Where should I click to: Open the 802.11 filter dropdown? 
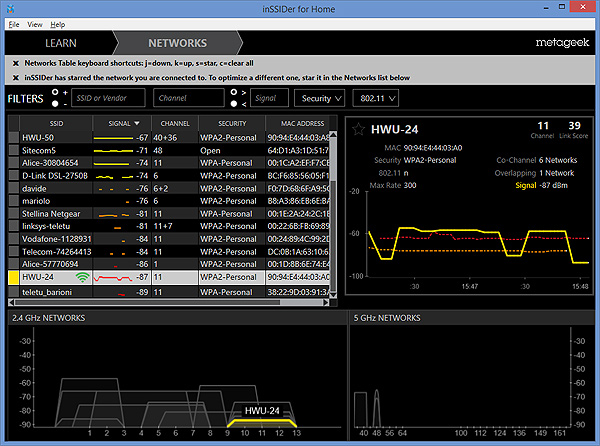376,98
